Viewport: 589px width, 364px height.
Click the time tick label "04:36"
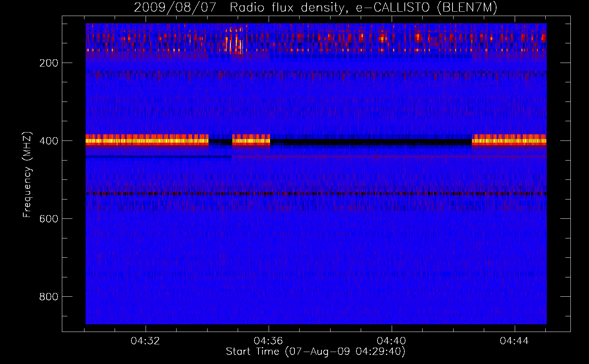269,341
